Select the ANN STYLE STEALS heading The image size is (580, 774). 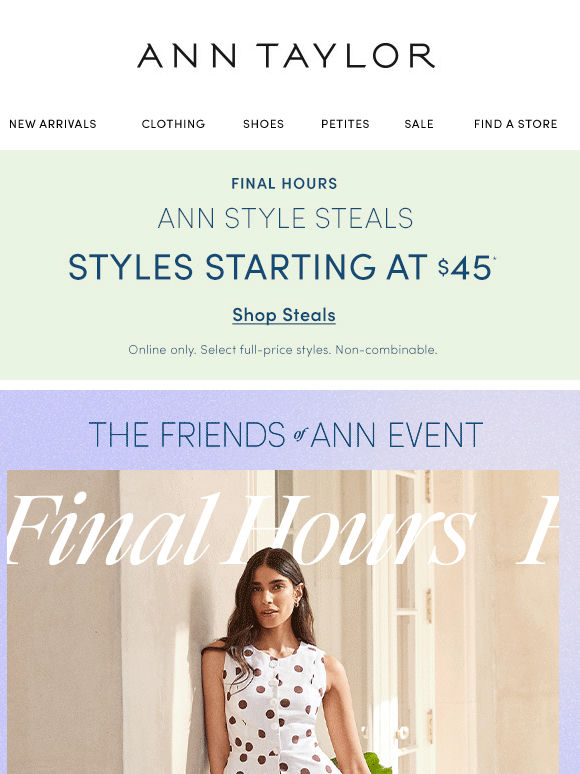[x=285, y=218]
